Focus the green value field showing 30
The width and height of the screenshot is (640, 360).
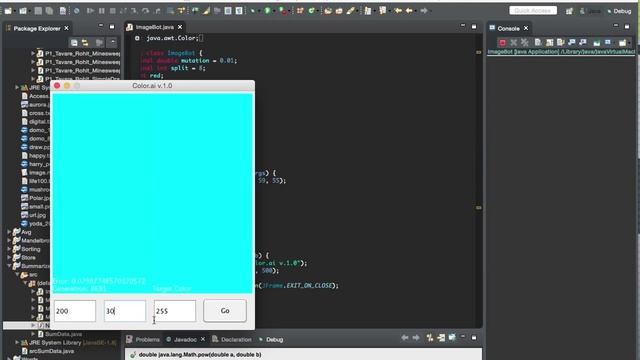(125, 311)
